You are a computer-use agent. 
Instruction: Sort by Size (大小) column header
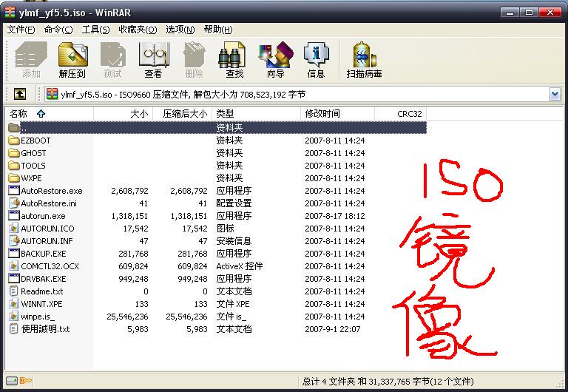point(124,114)
